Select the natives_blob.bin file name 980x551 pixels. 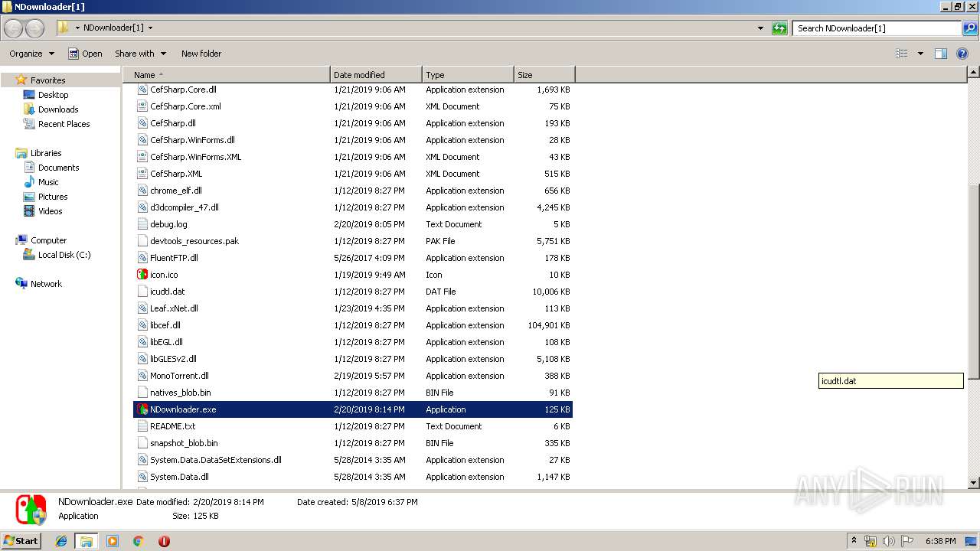[181, 393]
